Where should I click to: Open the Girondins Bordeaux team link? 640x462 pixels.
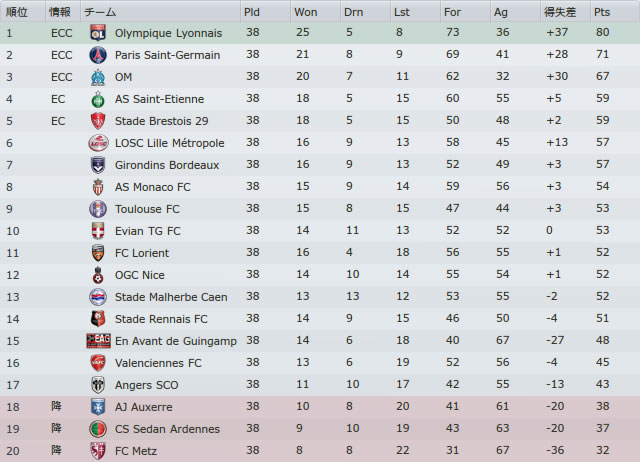coord(167,165)
